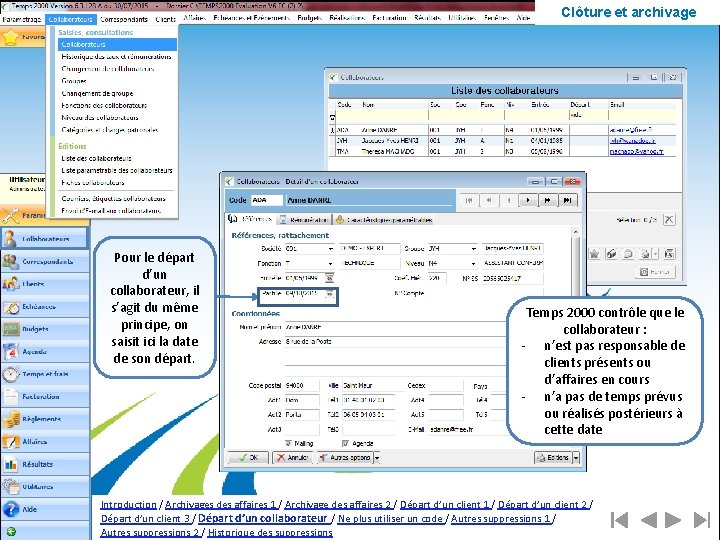This screenshot has height=540, width=720.
Task: Expand the Société dropdown
Action: tap(330, 248)
